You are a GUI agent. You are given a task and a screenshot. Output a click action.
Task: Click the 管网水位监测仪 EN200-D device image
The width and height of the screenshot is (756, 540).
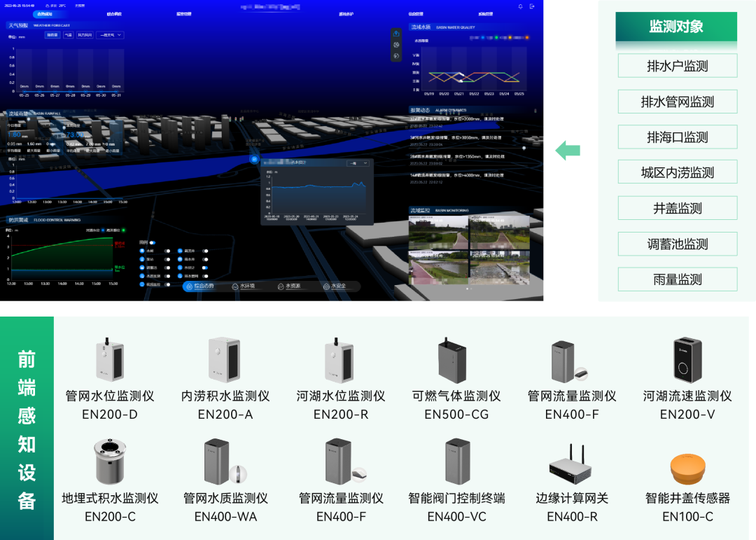tap(109, 361)
